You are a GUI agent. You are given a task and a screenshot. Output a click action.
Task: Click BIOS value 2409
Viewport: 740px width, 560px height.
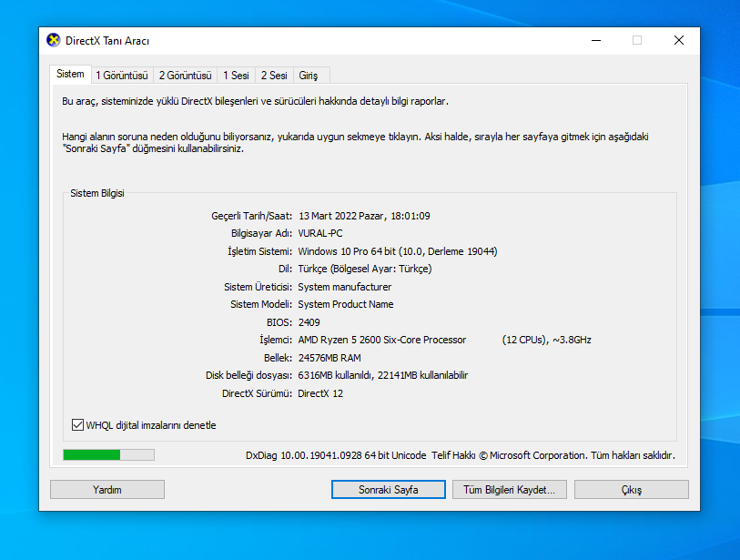coord(309,322)
